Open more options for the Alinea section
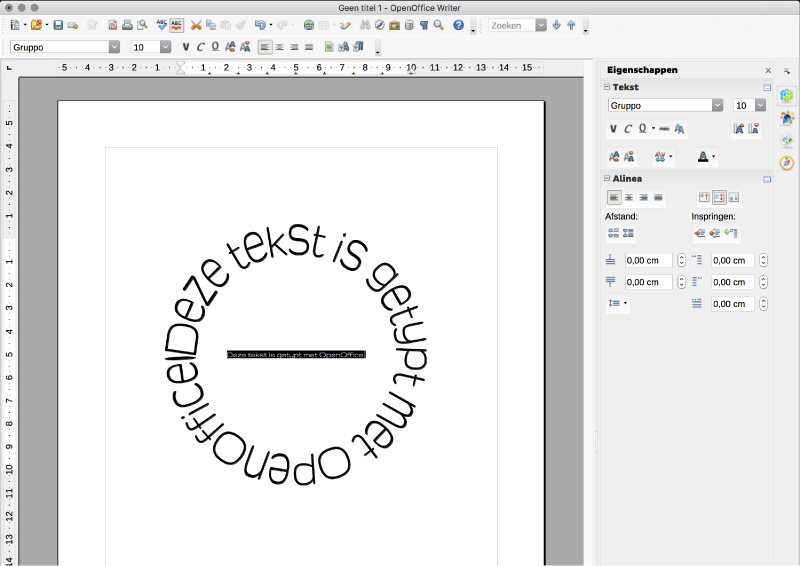The image size is (800, 566). tap(767, 179)
